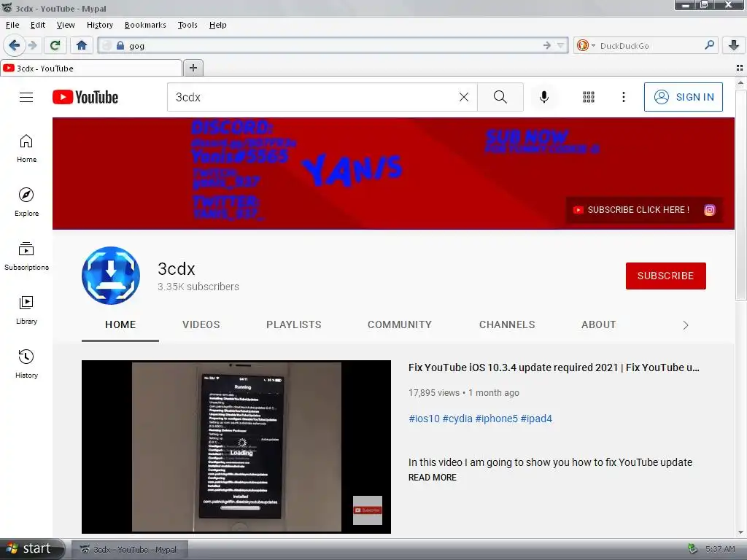Click the 5:37 AM taskbar clock
This screenshot has width=747, height=560.
click(720, 549)
